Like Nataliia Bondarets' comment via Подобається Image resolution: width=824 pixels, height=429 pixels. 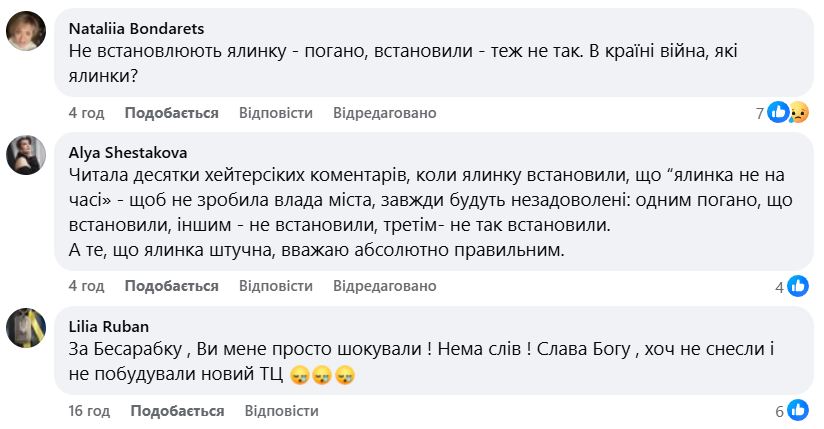point(172,113)
